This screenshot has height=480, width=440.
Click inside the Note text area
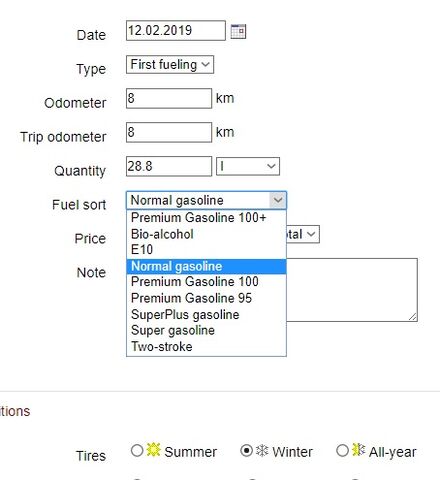tap(352, 290)
